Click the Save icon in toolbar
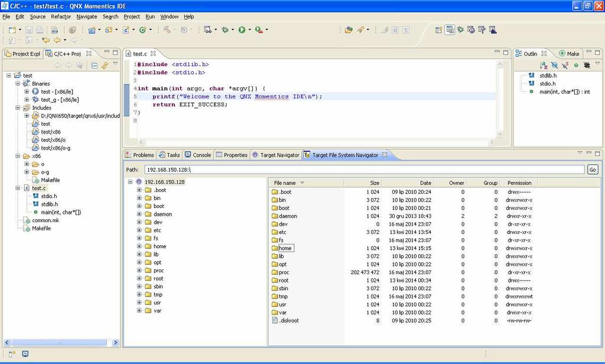Image resolution: width=605 pixels, height=364 pixels. pos(29,30)
